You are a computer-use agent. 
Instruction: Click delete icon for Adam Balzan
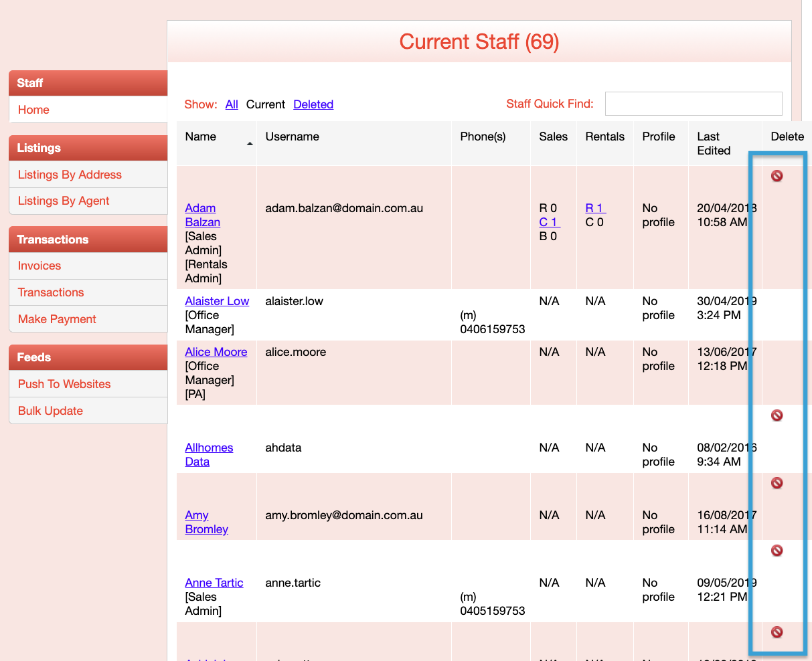point(777,176)
